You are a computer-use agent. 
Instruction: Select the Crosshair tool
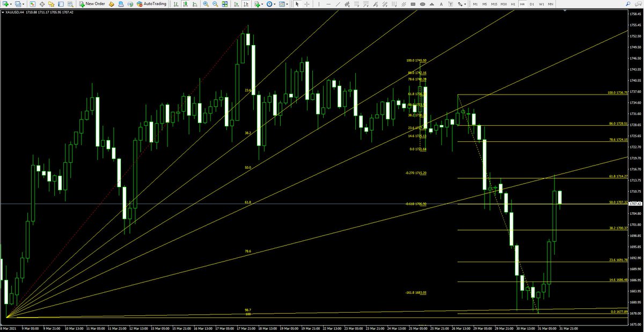coord(307,4)
